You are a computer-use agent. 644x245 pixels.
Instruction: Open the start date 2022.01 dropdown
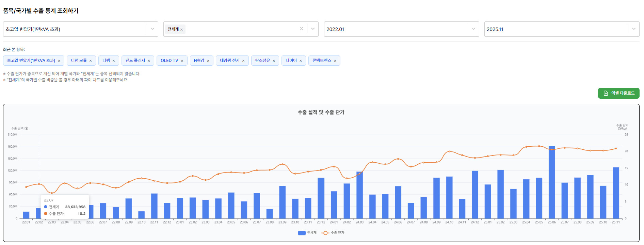click(x=473, y=29)
